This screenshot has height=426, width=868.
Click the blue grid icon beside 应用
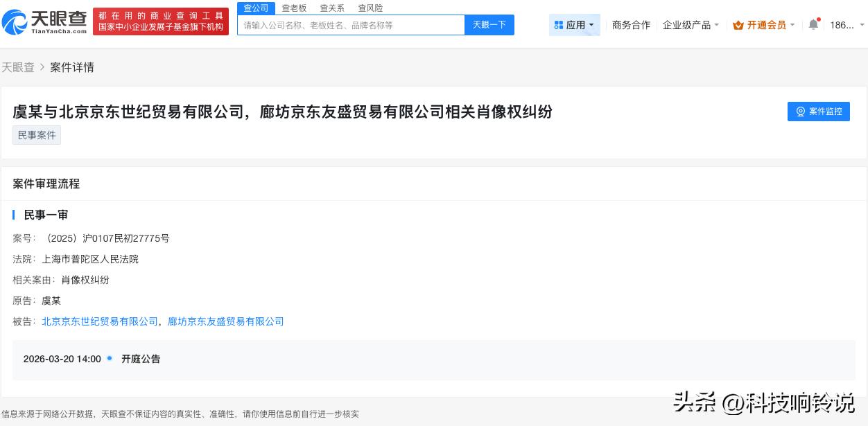coord(559,24)
